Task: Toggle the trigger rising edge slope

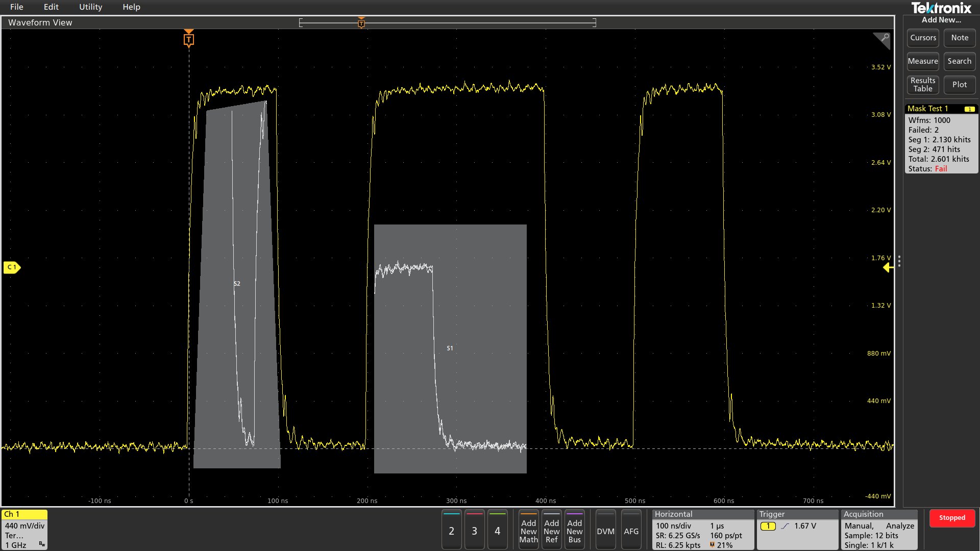Action: coord(785,525)
